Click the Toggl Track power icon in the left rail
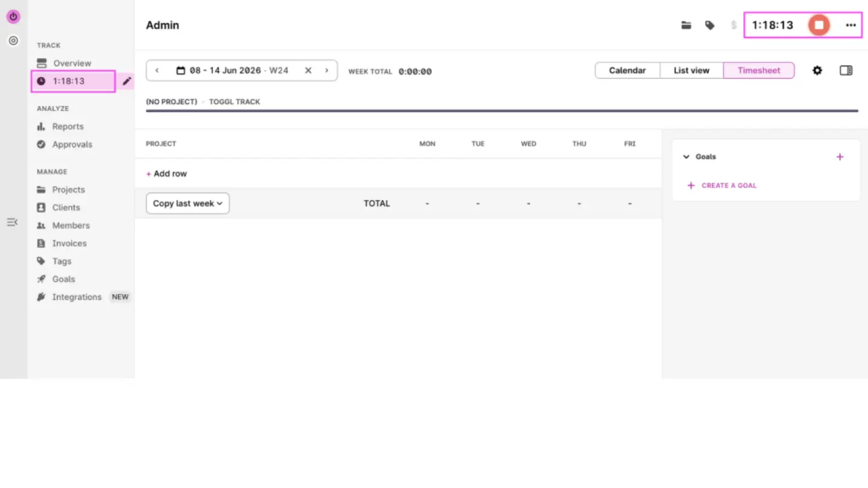The height and width of the screenshot is (488, 868). [13, 17]
